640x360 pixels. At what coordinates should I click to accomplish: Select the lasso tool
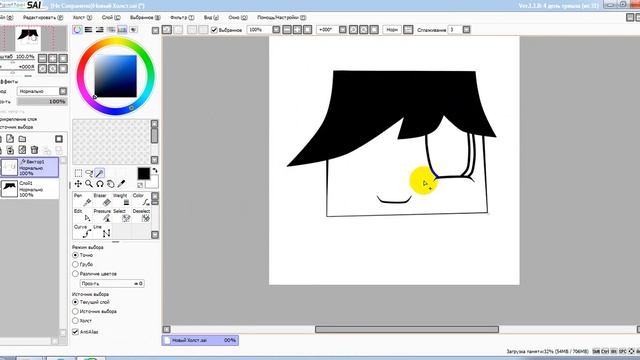click(x=89, y=173)
